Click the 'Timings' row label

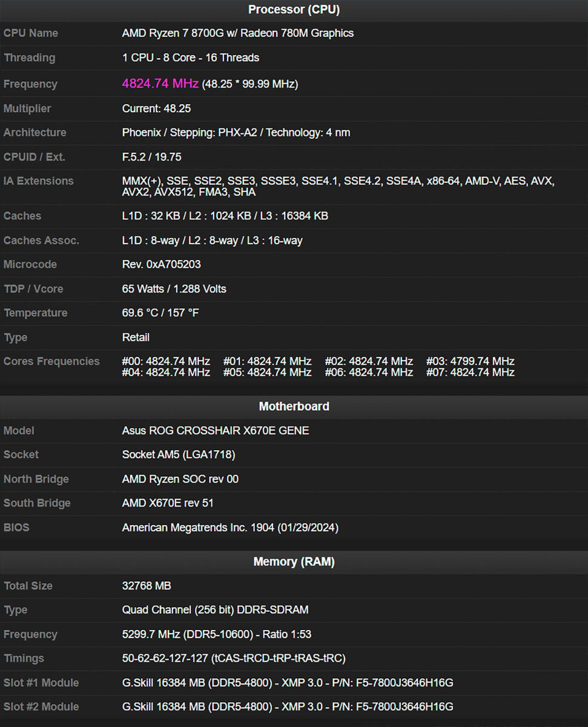[24, 658]
